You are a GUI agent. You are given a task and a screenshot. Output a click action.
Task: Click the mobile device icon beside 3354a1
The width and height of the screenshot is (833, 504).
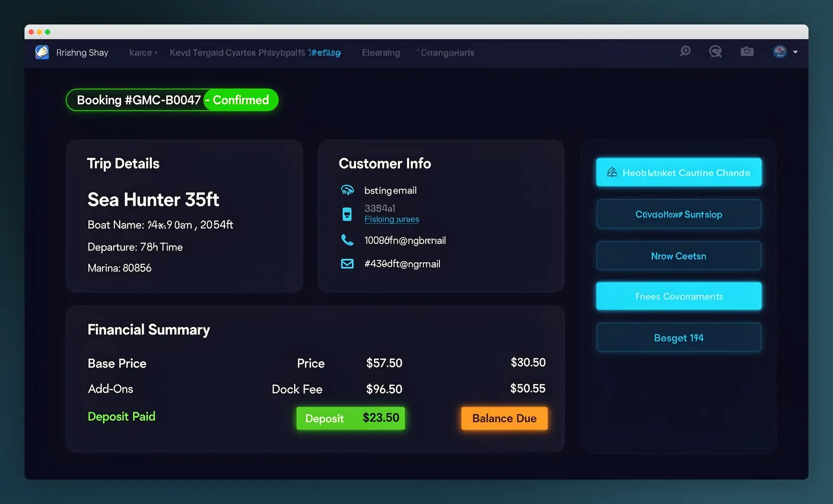pyautogui.click(x=347, y=214)
